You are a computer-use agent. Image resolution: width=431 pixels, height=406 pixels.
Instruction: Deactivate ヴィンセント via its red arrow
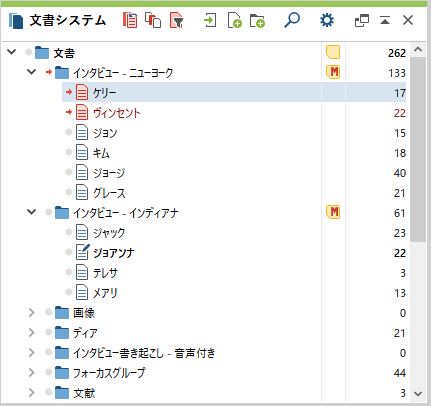click(69, 112)
